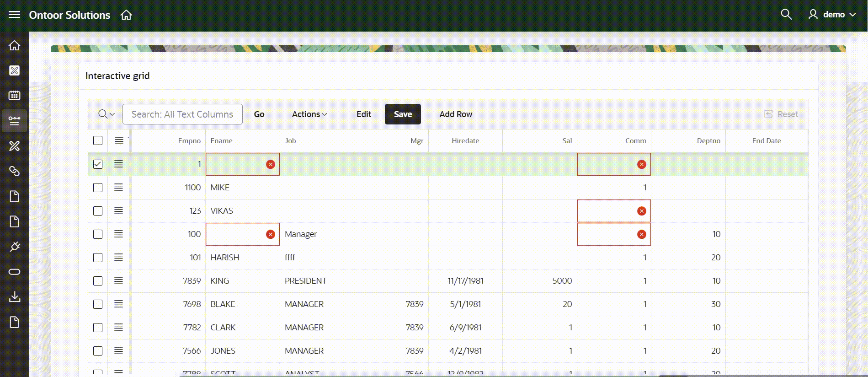The image size is (868, 377).
Task: Open the calendar icon in the sidebar
Action: [x=14, y=96]
